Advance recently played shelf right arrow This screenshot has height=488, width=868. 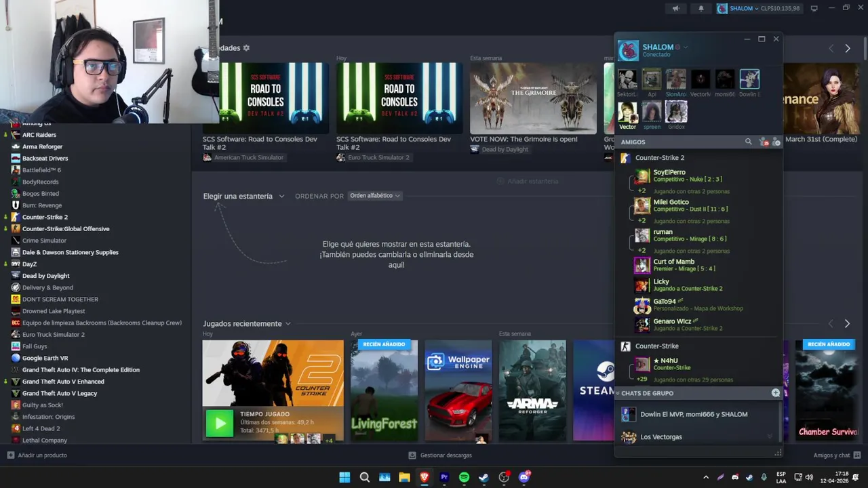point(847,324)
